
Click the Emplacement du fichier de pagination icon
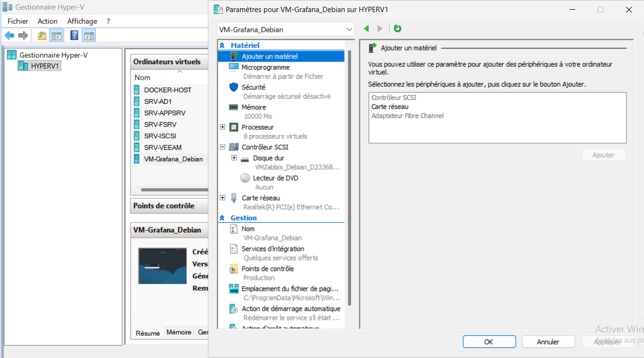coord(234,289)
